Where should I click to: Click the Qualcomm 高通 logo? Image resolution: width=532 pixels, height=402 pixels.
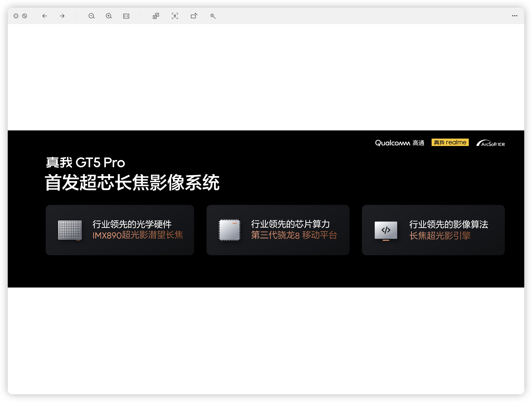pos(400,143)
